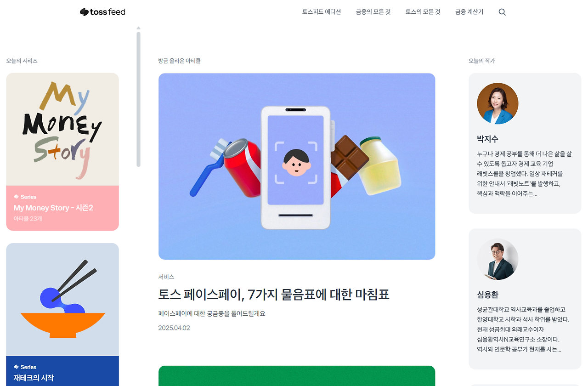Open 박지수 author profile photo
Screen dimensions: 588x386
498,103
